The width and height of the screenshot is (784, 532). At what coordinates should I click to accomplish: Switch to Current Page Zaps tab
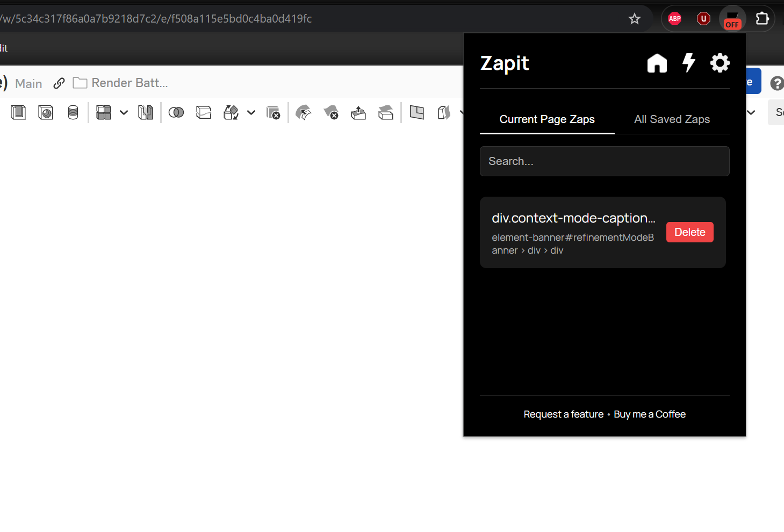click(x=547, y=119)
